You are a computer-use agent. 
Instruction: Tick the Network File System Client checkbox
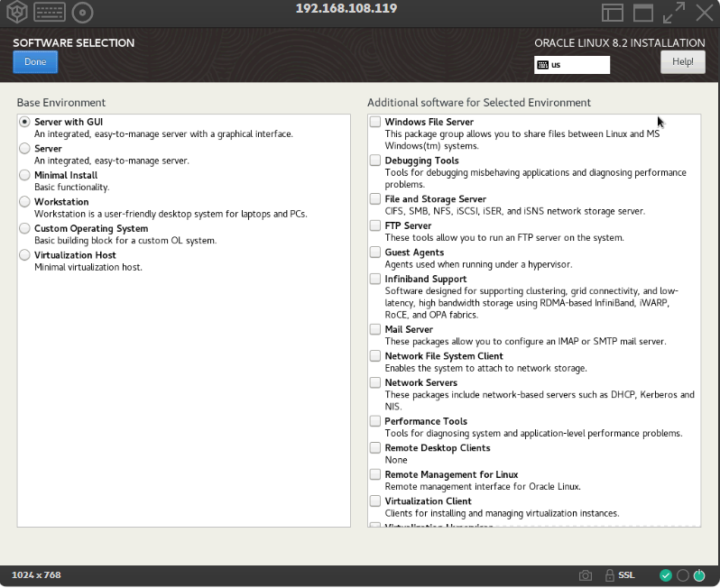[375, 355]
